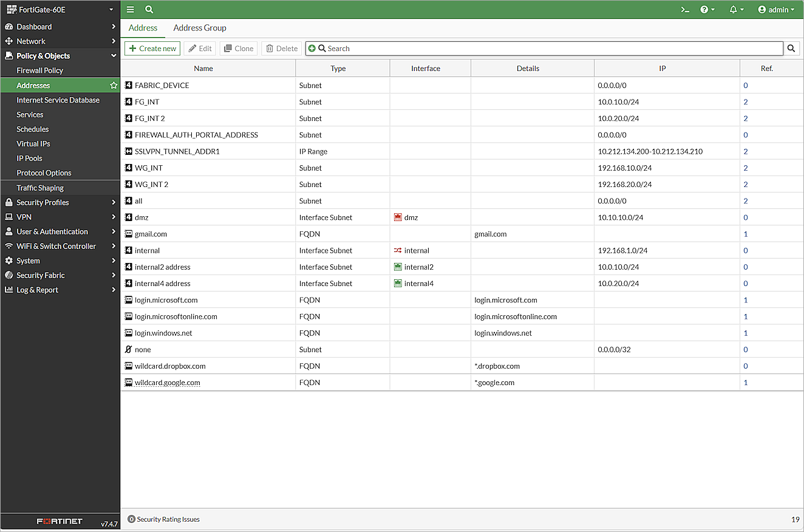This screenshot has width=804, height=532.
Task: Open the notification bell icon
Action: tap(734, 9)
